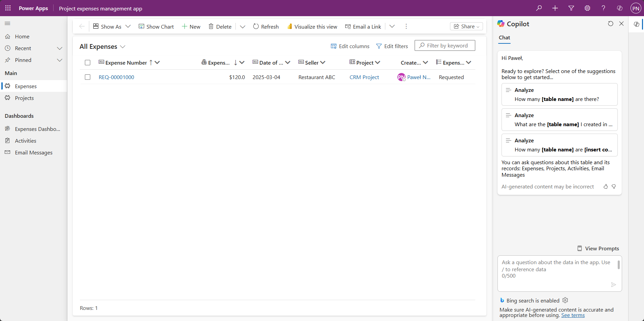Image resolution: width=644 pixels, height=321 pixels.
Task: Click the Share button
Action: tap(466, 26)
